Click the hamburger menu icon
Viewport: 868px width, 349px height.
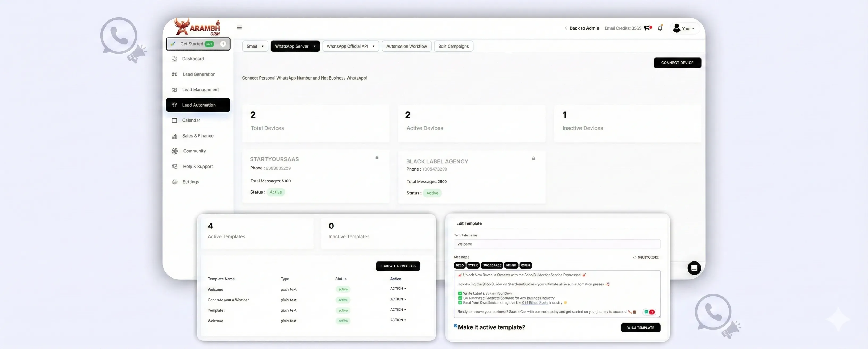(x=239, y=28)
